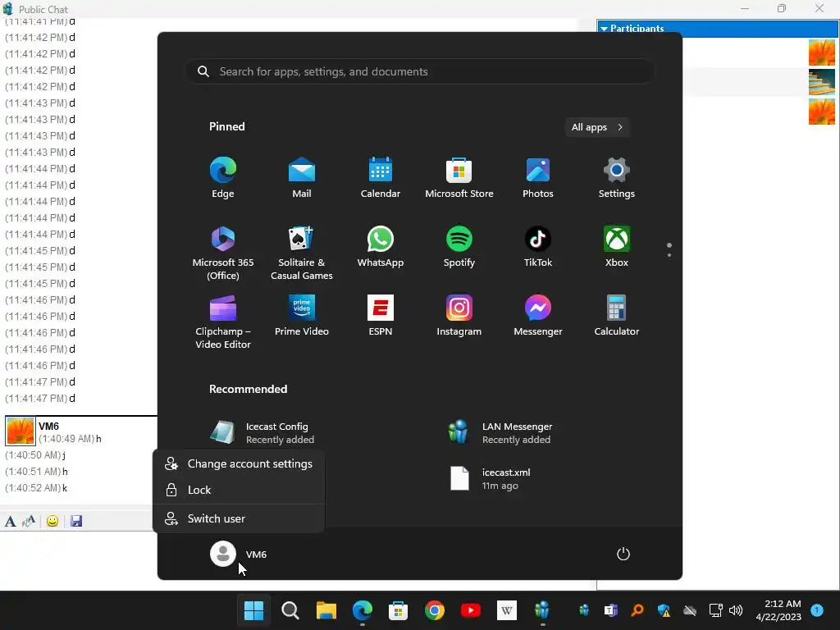Open the volume control in system tray
The height and width of the screenshot is (630, 840).
[736, 610]
